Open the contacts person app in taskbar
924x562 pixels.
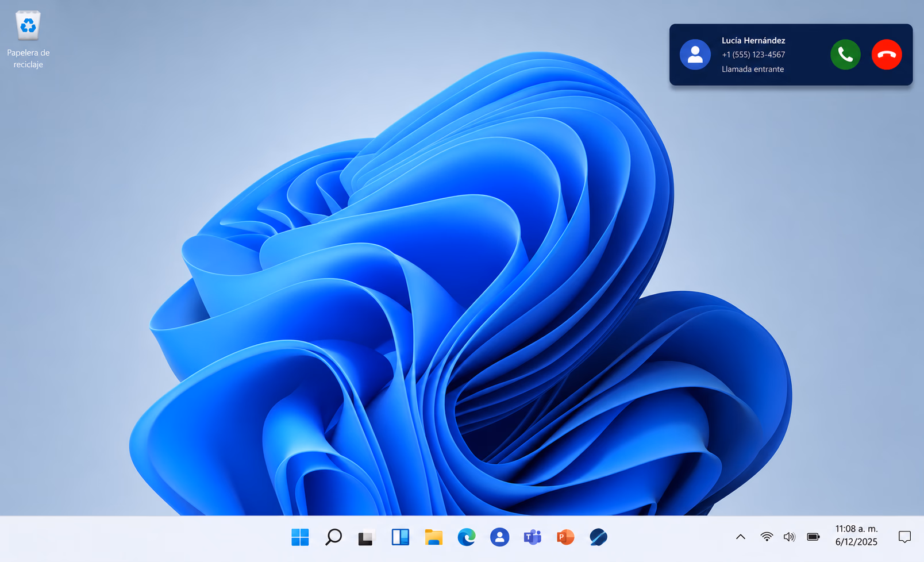499,537
